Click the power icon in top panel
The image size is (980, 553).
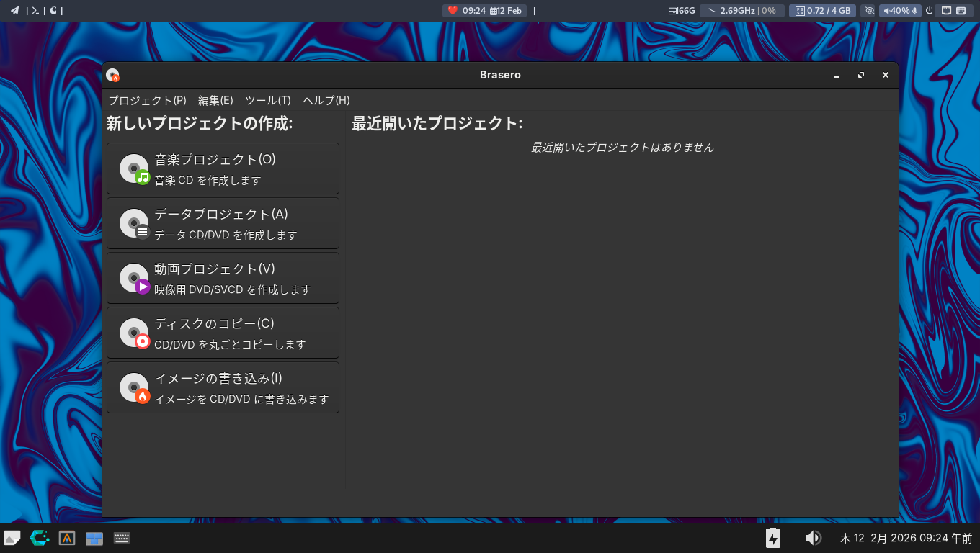930,11
